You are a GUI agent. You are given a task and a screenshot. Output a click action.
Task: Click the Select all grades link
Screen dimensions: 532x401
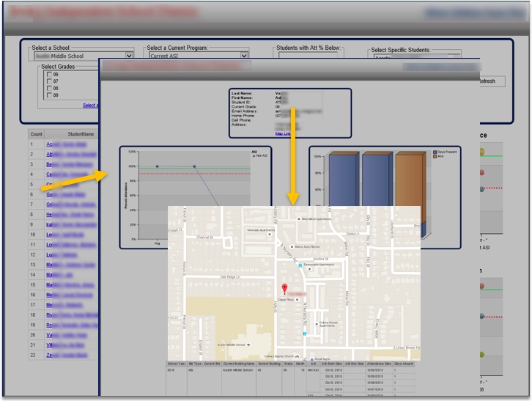pos(91,106)
